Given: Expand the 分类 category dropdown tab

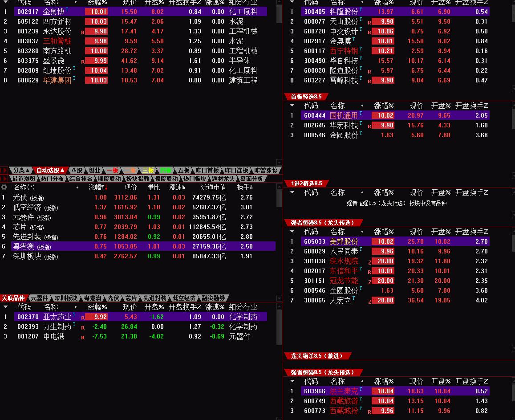Looking at the screenshot, I should pos(21,170).
